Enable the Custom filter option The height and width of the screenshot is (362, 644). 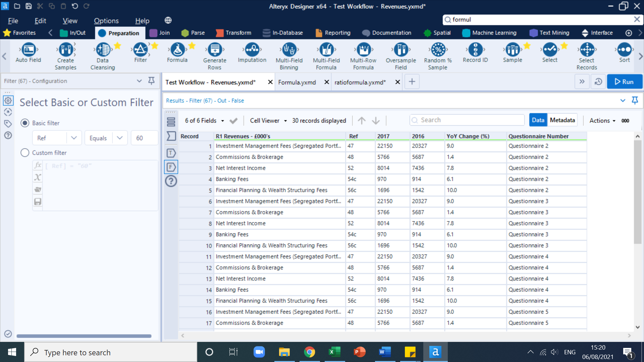click(x=25, y=153)
